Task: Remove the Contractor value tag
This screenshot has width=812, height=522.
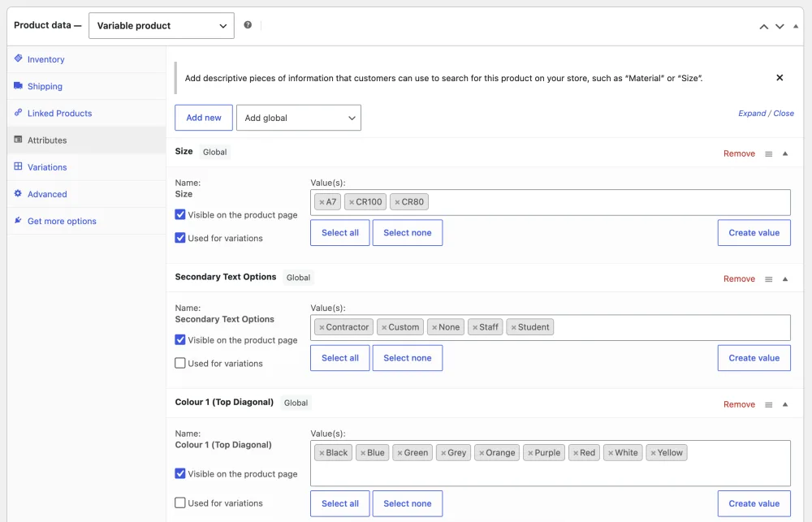Action: coord(322,327)
